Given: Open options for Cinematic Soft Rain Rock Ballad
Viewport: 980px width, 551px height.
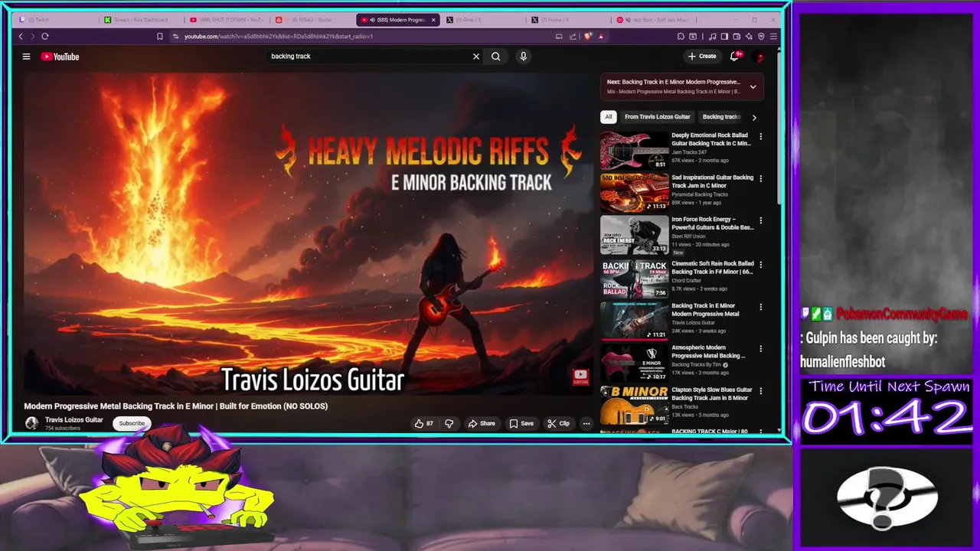Looking at the screenshot, I should (760, 265).
